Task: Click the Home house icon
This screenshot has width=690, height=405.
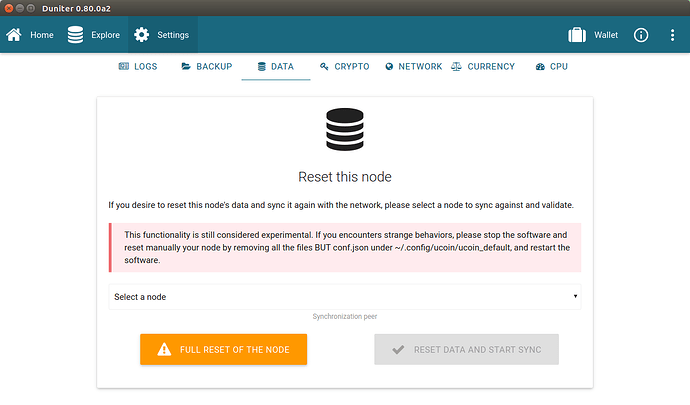Action: tap(14, 35)
